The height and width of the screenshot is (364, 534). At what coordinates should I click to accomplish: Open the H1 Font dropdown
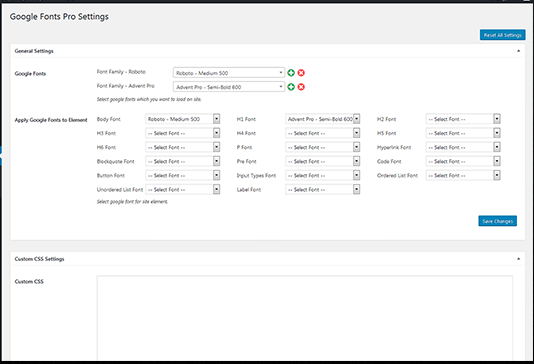(x=323, y=119)
